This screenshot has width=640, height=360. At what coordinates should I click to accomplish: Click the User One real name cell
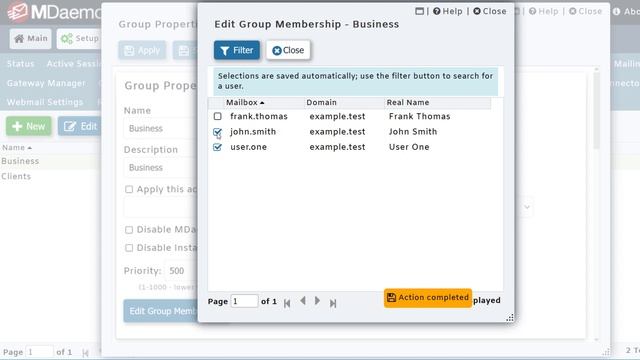point(409,147)
